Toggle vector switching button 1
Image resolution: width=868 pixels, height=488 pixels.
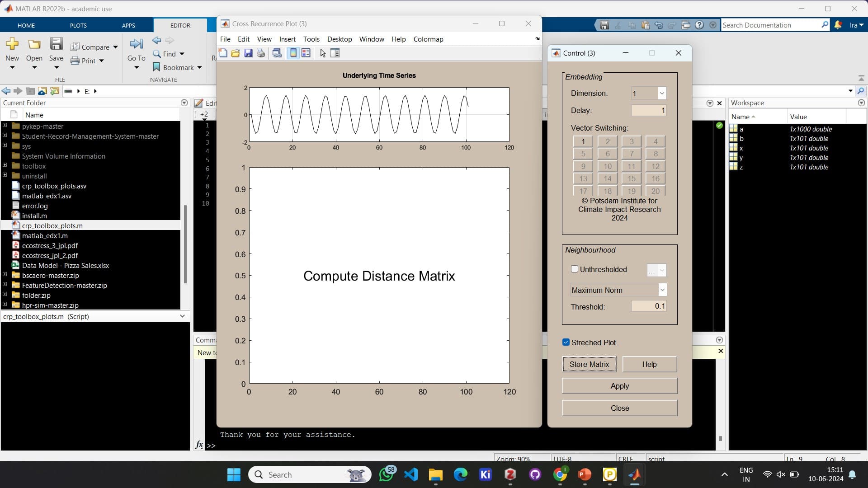point(583,141)
